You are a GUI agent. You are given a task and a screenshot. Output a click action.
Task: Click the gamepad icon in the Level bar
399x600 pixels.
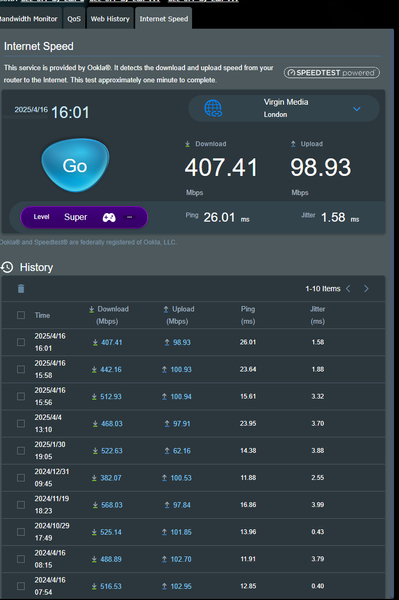click(109, 217)
